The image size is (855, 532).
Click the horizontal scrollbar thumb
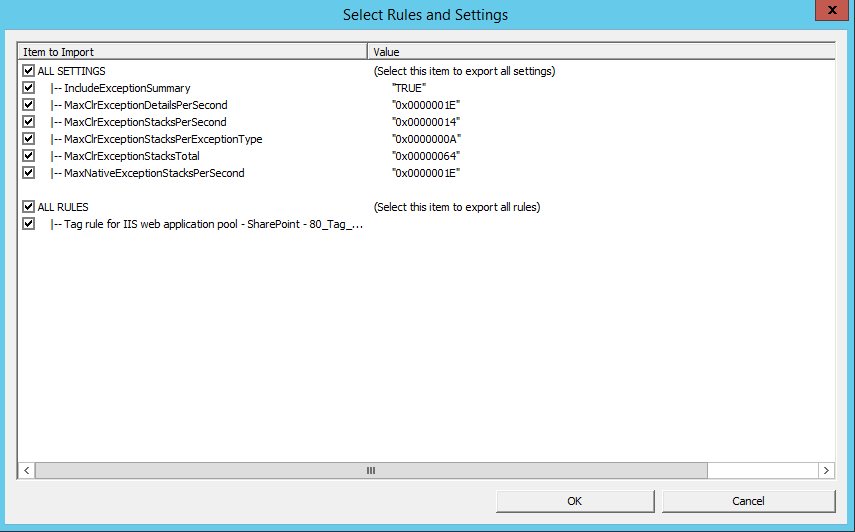tap(370, 470)
